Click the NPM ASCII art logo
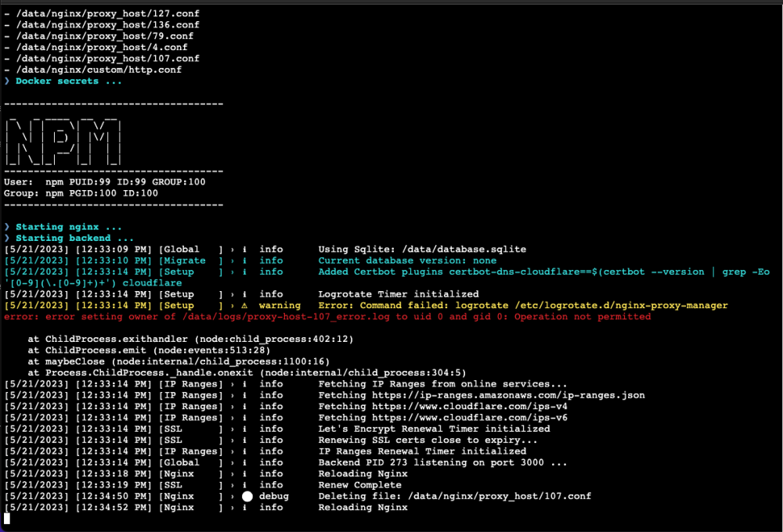783x532 pixels. pyautogui.click(x=63, y=142)
